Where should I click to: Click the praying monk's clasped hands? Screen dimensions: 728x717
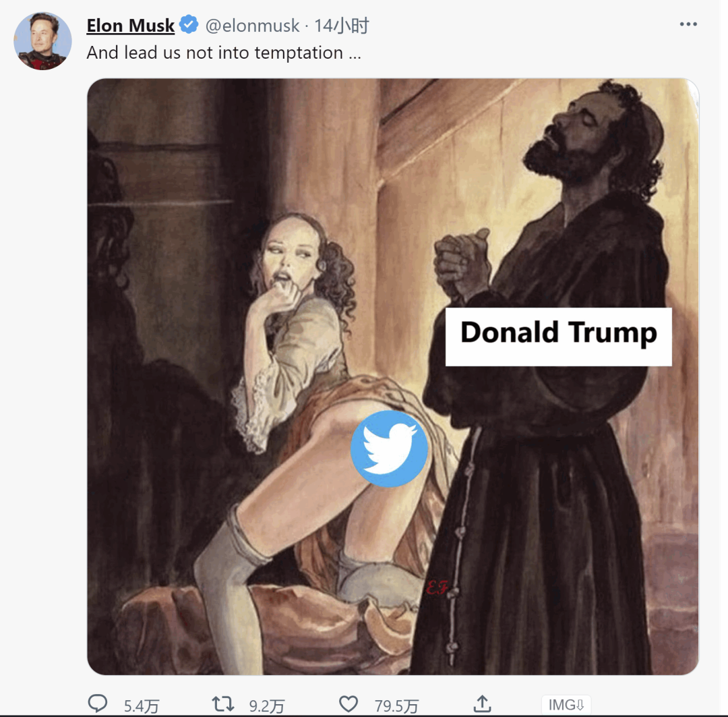[462, 264]
